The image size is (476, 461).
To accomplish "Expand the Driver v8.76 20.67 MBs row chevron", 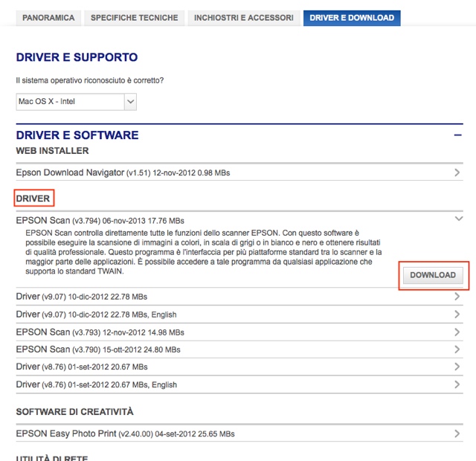I will point(457,367).
